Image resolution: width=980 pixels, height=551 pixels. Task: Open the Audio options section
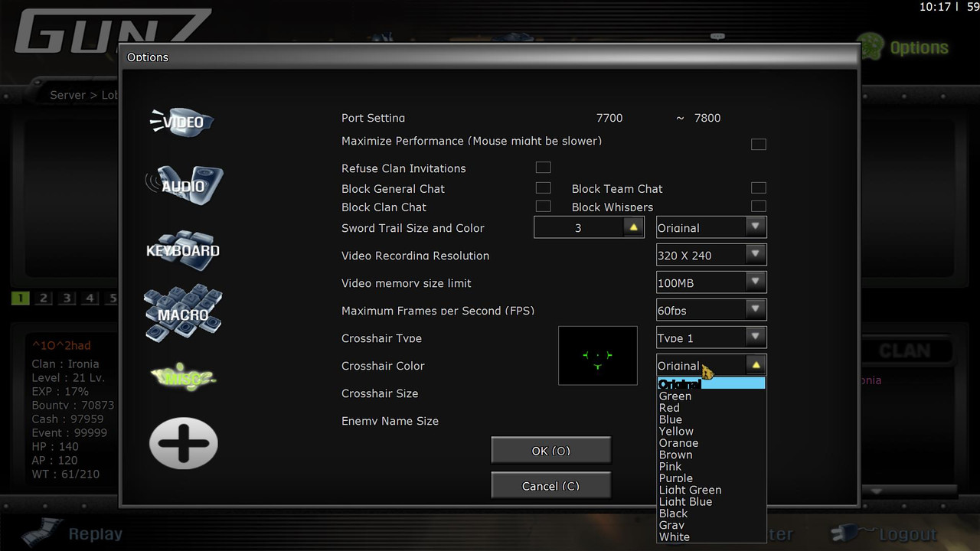[184, 185]
